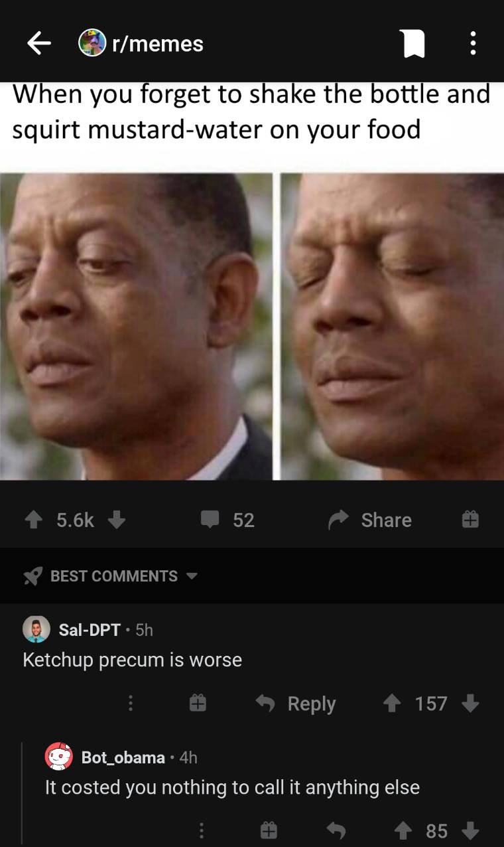Open Sal-DPT username link
The width and height of the screenshot is (504, 847).
(x=90, y=629)
